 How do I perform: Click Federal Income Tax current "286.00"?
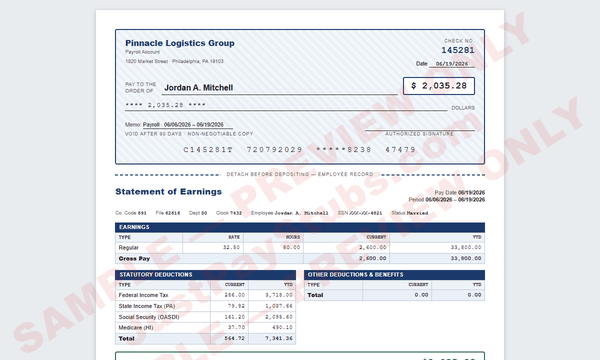[235, 295]
